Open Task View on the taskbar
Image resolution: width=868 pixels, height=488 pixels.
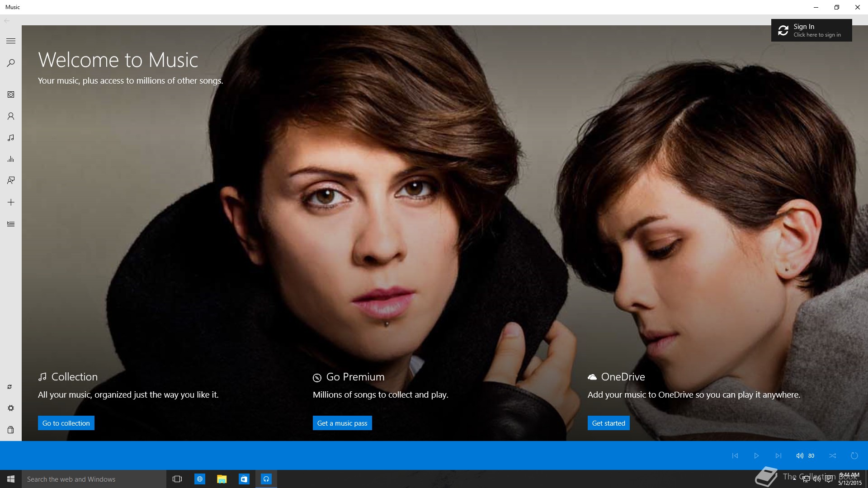pyautogui.click(x=177, y=479)
